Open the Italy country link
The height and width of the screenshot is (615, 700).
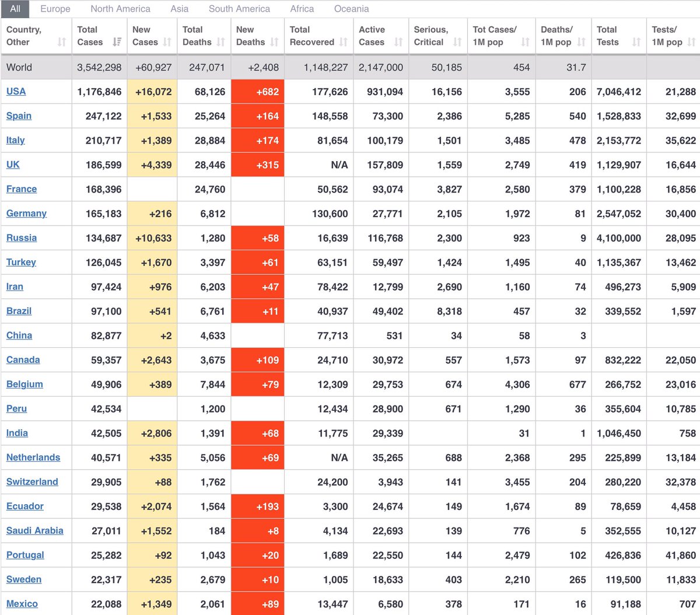(x=16, y=141)
